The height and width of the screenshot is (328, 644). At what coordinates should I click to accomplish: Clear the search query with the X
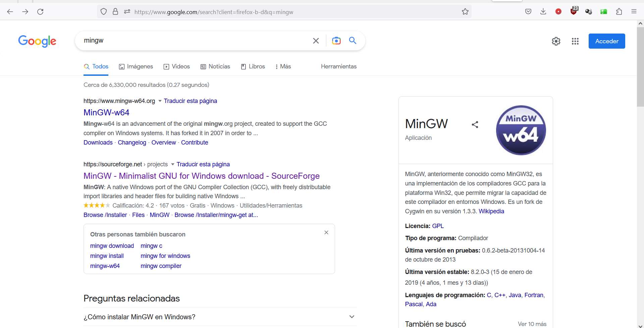(x=316, y=41)
